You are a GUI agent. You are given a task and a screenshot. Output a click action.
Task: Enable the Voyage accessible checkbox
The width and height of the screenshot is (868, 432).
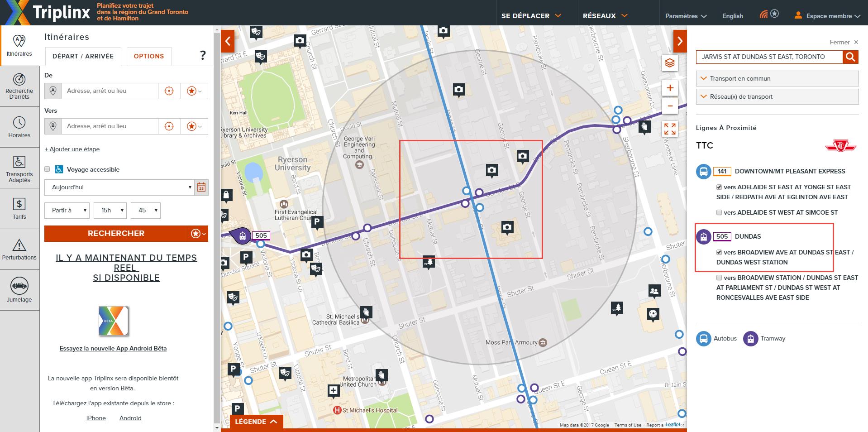[47, 169]
